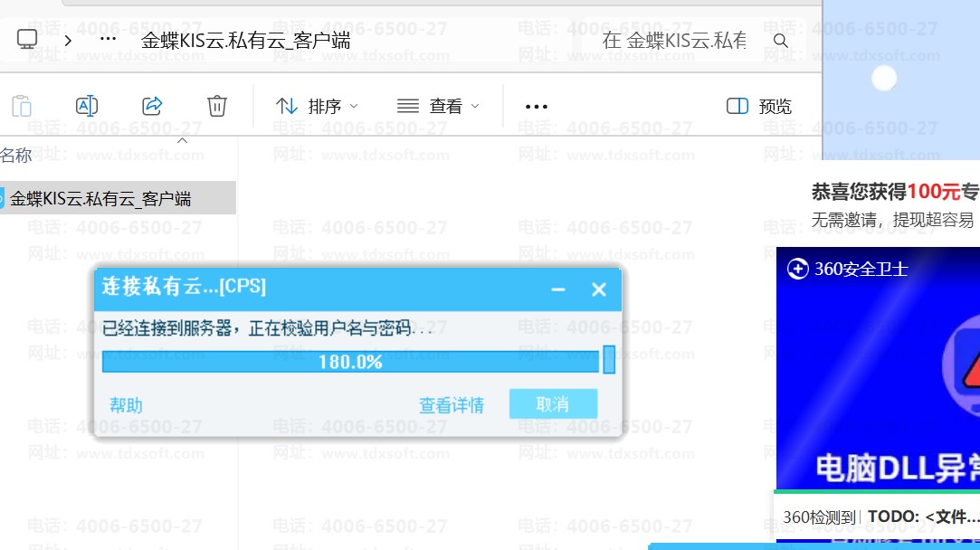Open the address bar ellipsis for hidden path

[108, 40]
